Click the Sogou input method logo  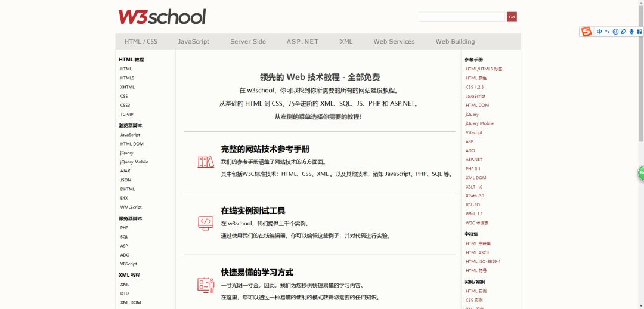point(587,32)
